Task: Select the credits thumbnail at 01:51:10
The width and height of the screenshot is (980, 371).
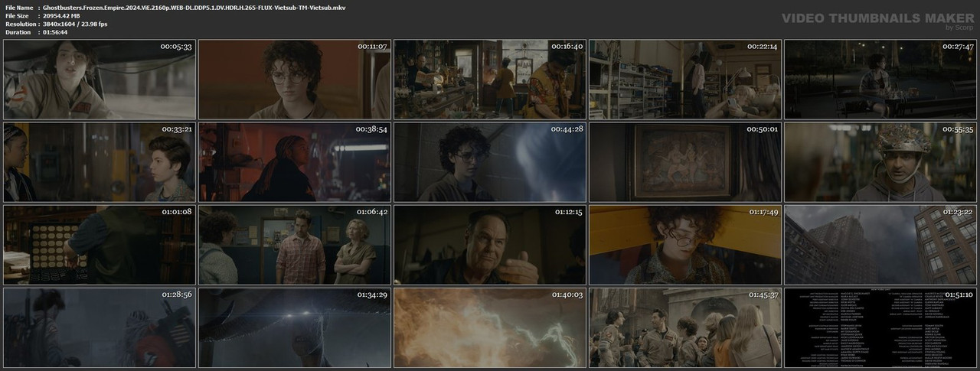Action: point(880,327)
